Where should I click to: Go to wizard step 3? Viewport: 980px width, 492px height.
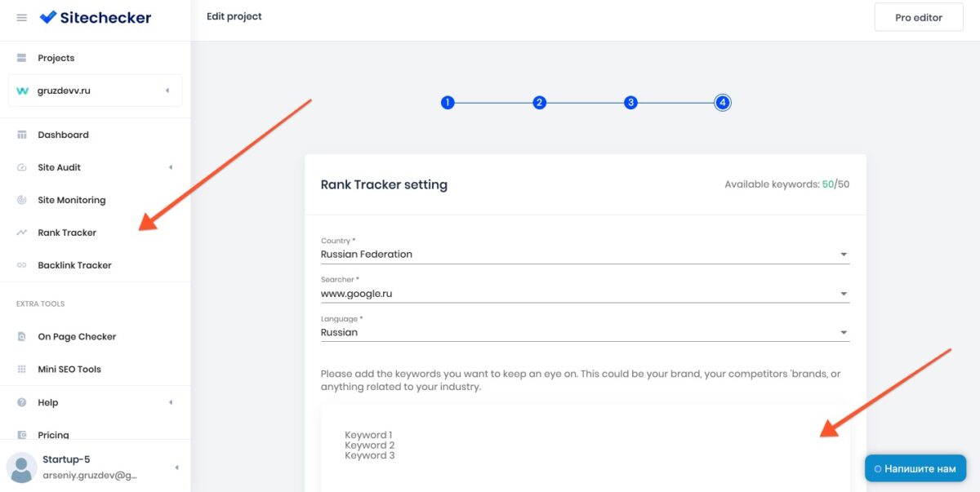[x=630, y=103]
